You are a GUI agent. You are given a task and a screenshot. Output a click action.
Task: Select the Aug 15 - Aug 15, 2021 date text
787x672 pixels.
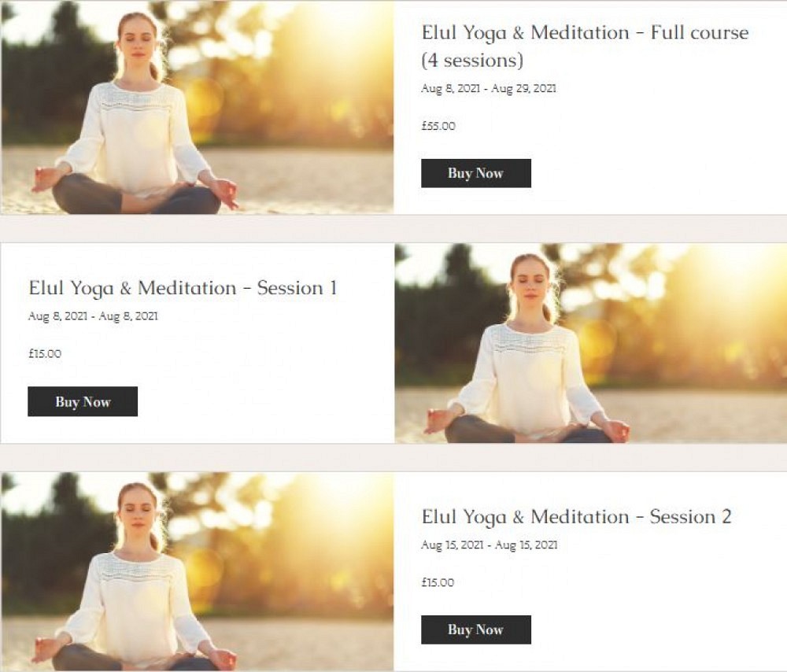[490, 545]
